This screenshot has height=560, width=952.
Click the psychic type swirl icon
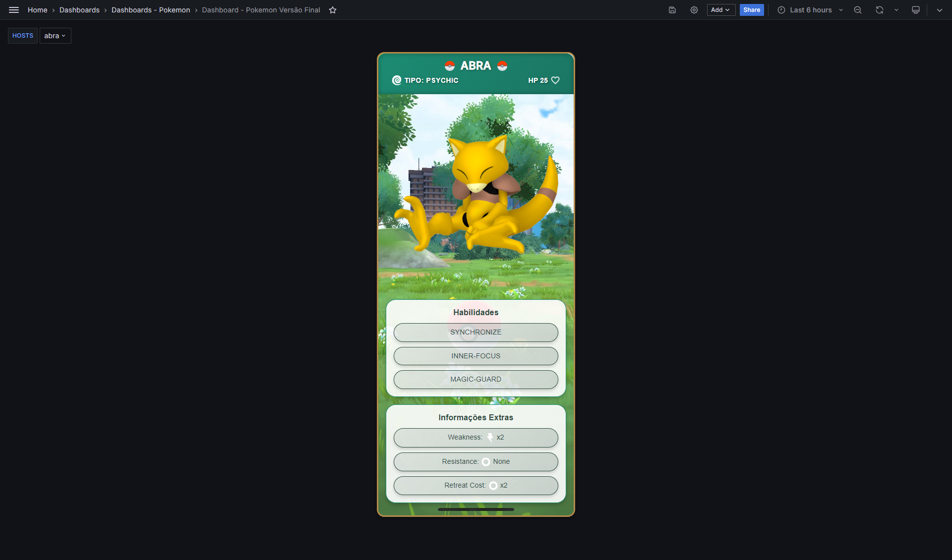pyautogui.click(x=397, y=80)
